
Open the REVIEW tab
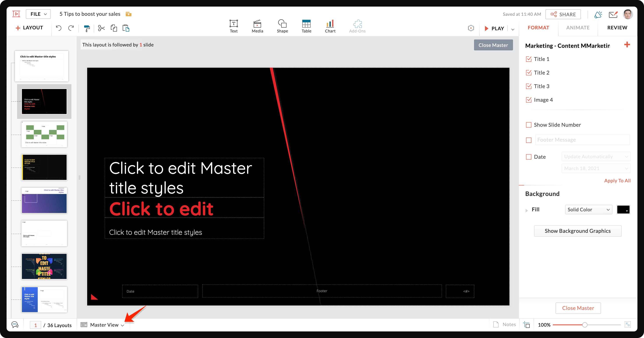point(617,28)
